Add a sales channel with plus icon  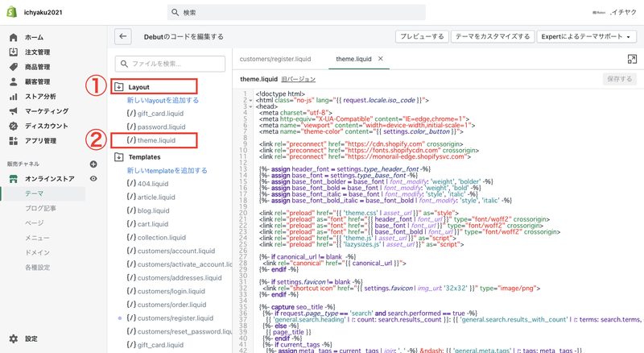coord(93,164)
